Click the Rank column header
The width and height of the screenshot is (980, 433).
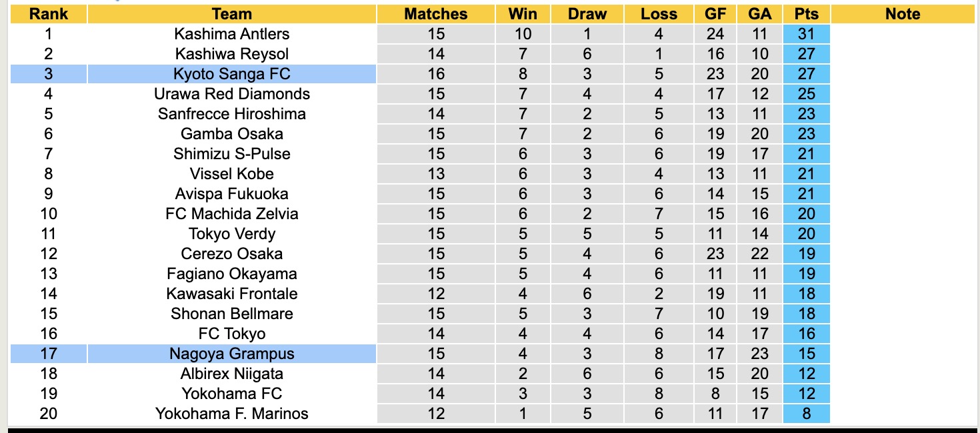(49, 14)
